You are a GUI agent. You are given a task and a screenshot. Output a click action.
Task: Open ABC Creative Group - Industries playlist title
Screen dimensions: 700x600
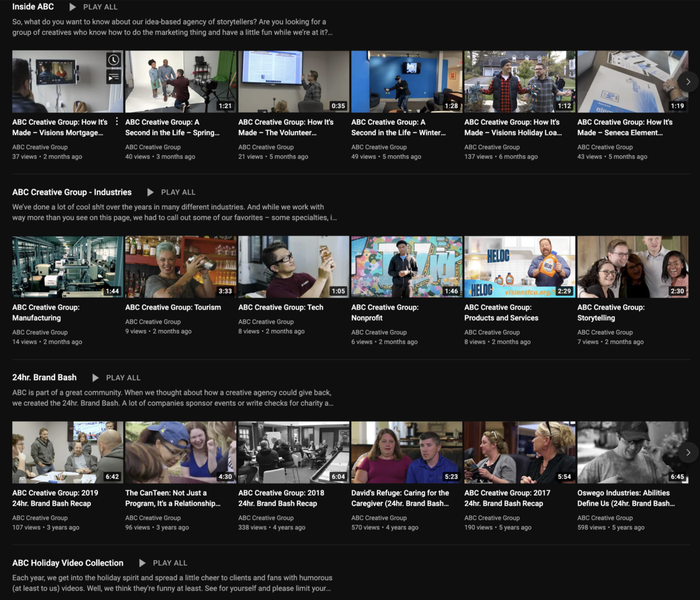point(72,192)
